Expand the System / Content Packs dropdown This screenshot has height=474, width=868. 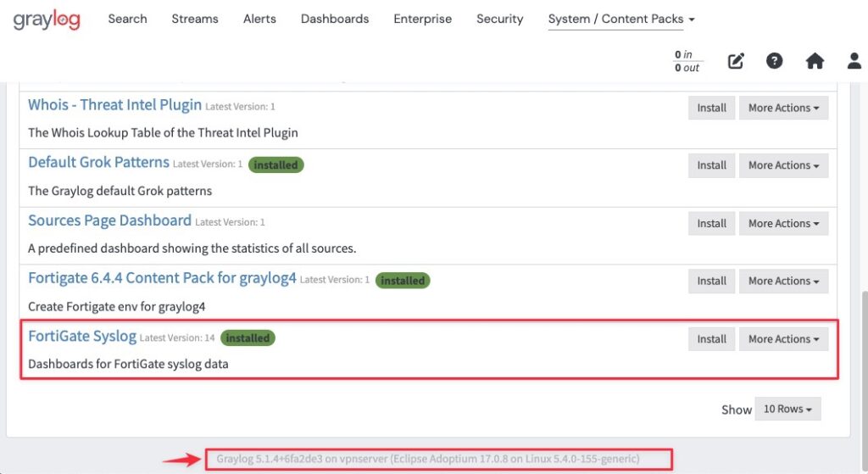tap(621, 19)
